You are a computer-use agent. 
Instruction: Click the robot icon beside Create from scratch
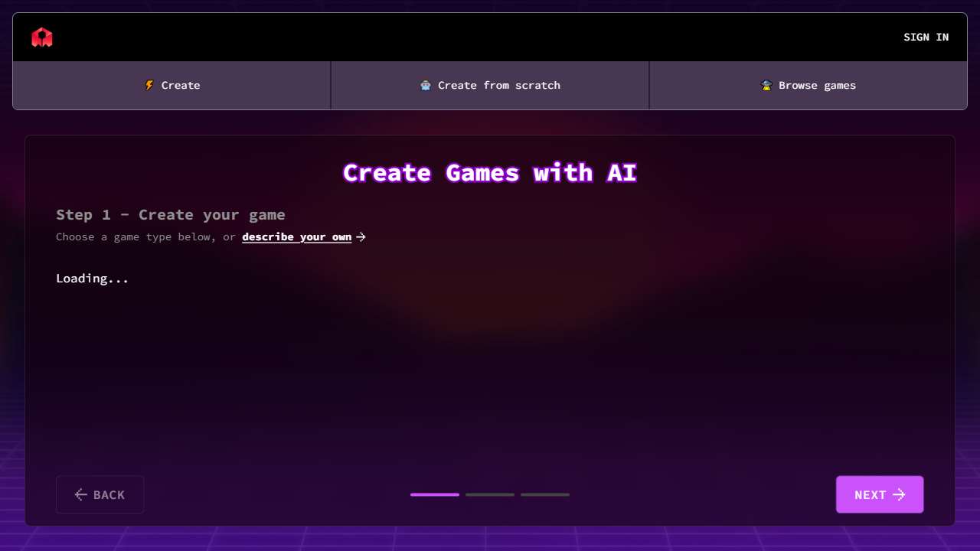coord(426,86)
